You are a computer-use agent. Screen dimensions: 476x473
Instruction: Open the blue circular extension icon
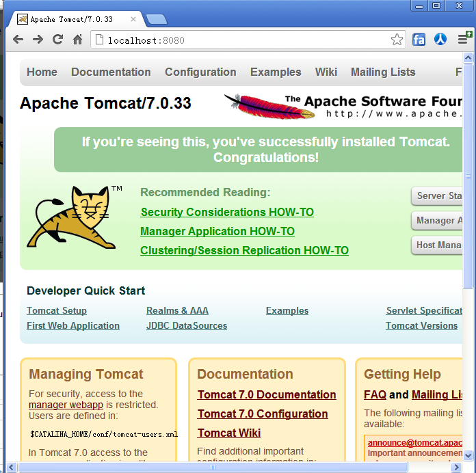(x=440, y=39)
